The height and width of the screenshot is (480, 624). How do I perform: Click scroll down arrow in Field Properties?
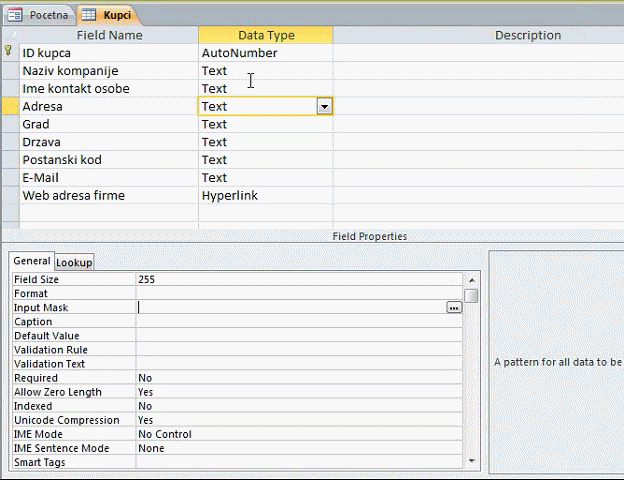pyautogui.click(x=471, y=461)
